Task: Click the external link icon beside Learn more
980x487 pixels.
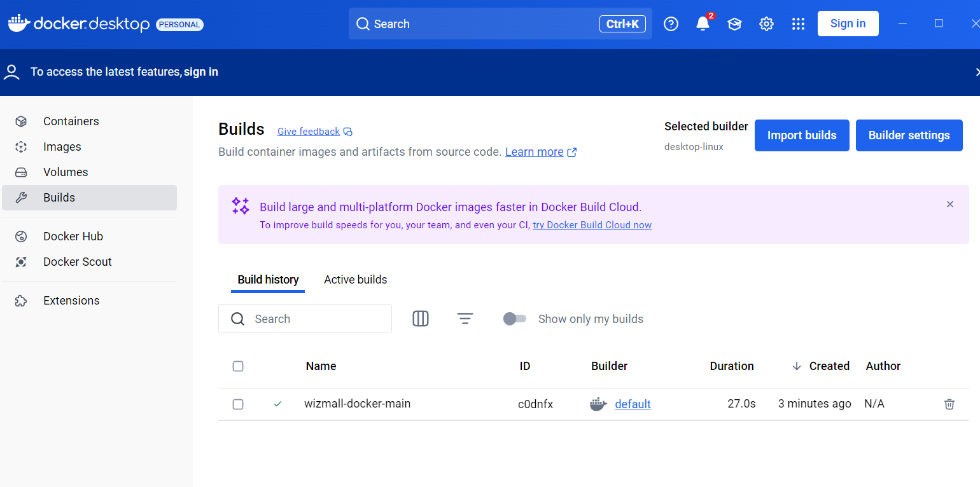Action: coord(572,153)
